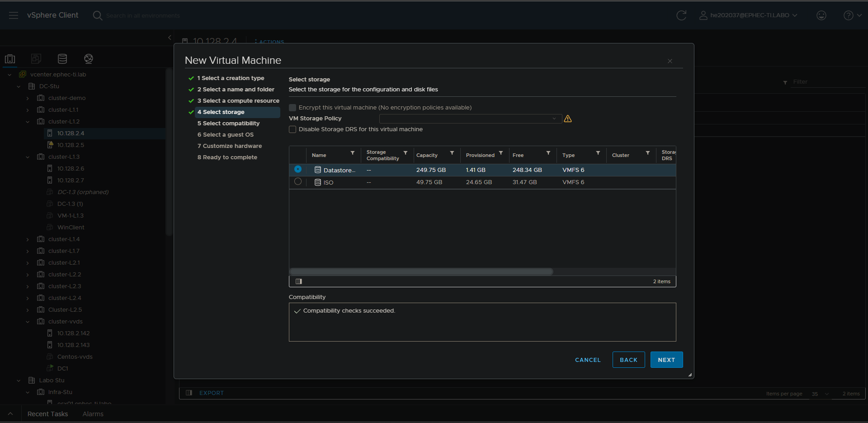Open the datastore table column chooser icon
The image size is (868, 423).
tap(299, 281)
